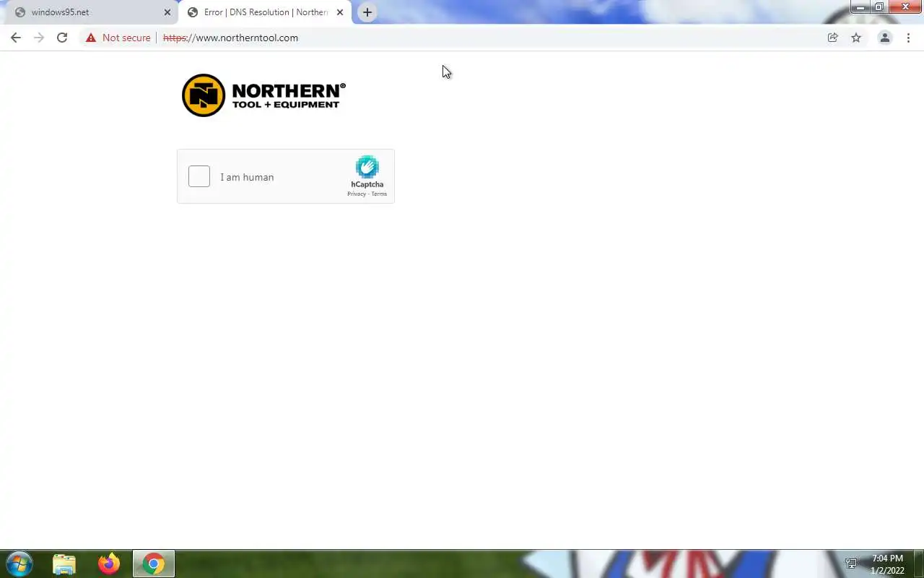Viewport: 924px width, 578px height.
Task: Click the system clock 7:04 PM
Action: pos(887,558)
